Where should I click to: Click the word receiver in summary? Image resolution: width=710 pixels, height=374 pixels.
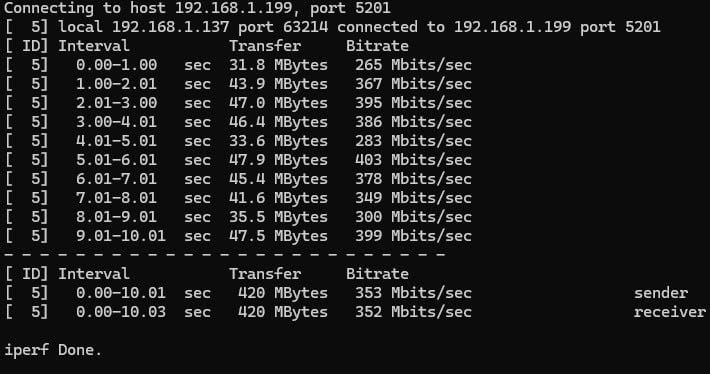670,312
